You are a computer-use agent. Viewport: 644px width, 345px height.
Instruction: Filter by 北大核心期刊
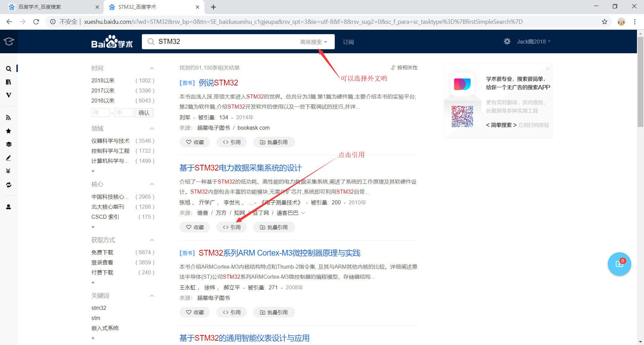(108, 207)
